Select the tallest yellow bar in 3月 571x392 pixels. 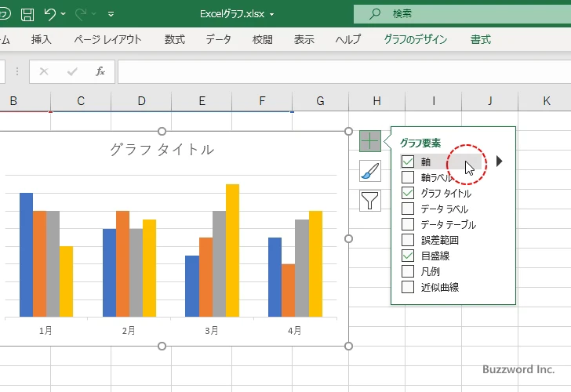click(x=233, y=250)
